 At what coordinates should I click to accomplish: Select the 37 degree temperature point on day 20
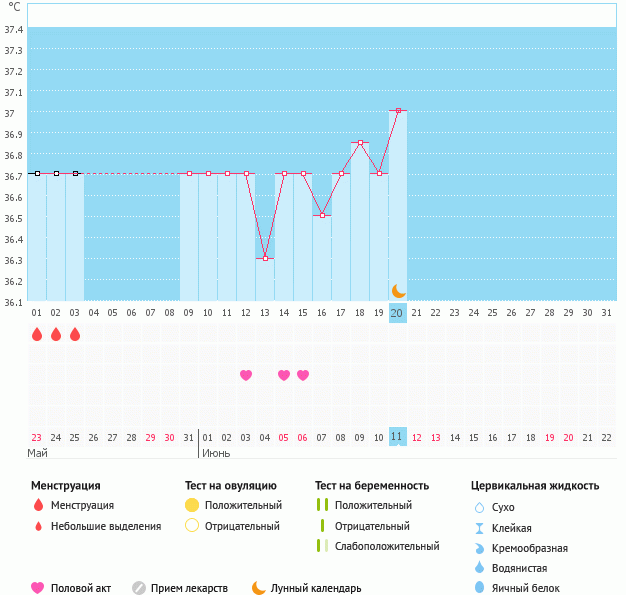pyautogui.click(x=398, y=111)
